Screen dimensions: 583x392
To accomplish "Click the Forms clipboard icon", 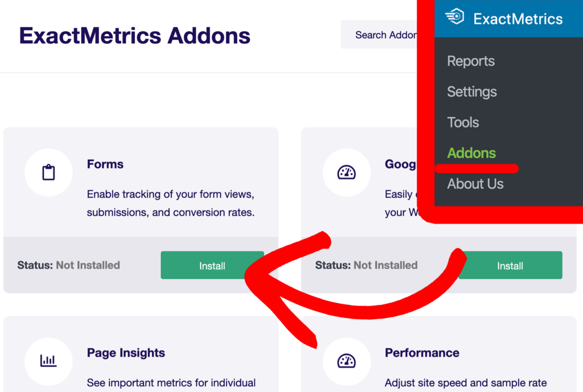I will [48, 172].
